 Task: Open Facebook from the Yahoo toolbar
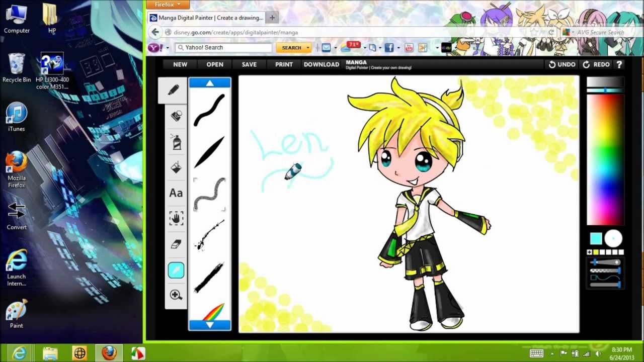[x=389, y=48]
